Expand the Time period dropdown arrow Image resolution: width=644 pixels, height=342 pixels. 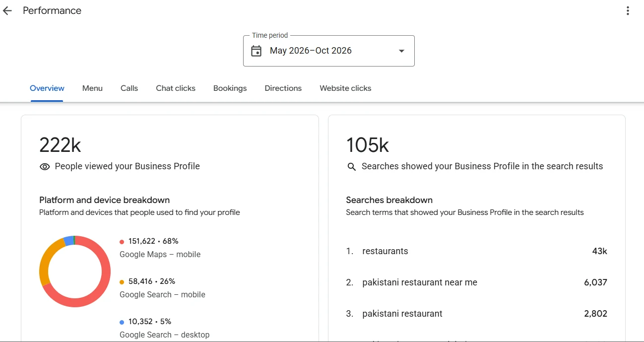401,51
